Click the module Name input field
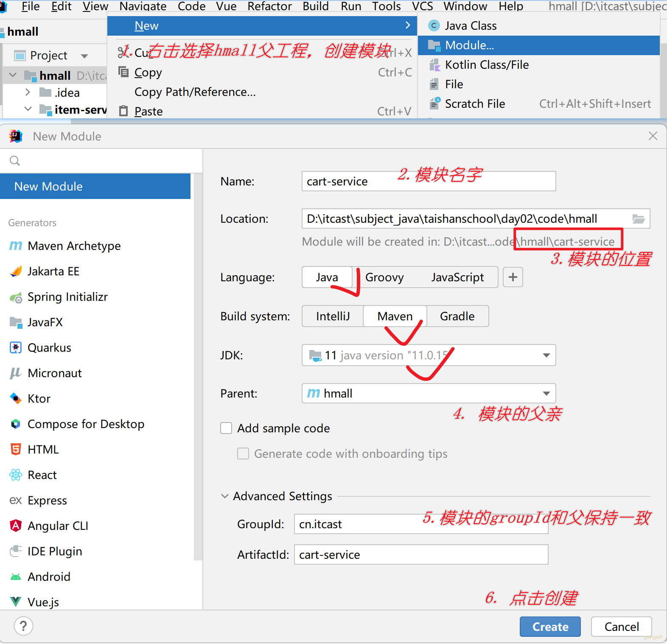This screenshot has width=667, height=644. (429, 181)
